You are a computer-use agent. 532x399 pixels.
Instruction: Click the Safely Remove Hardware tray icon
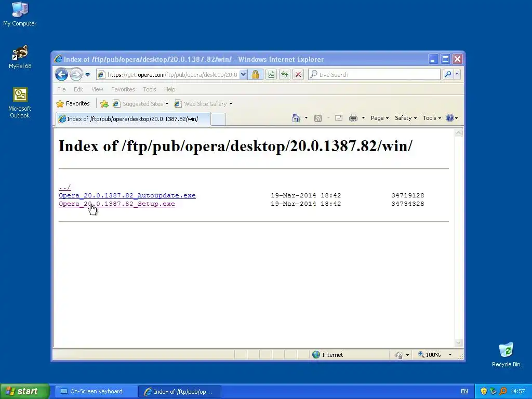point(493,391)
